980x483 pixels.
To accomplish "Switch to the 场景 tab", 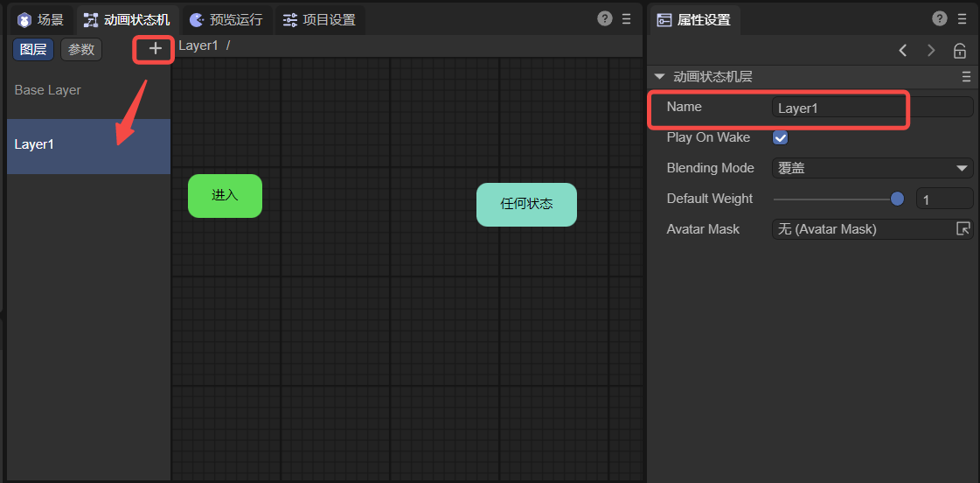I will coord(41,19).
